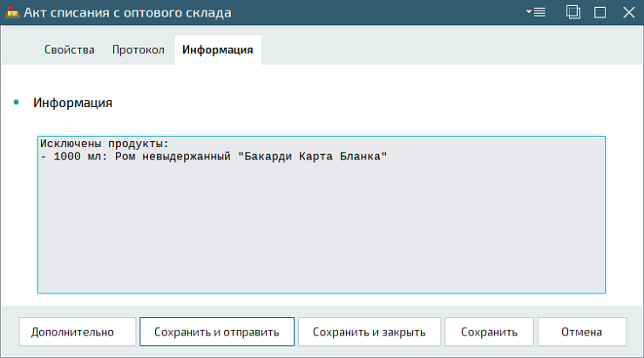Switch to the Протокол tab
644x358 pixels.
tap(139, 50)
